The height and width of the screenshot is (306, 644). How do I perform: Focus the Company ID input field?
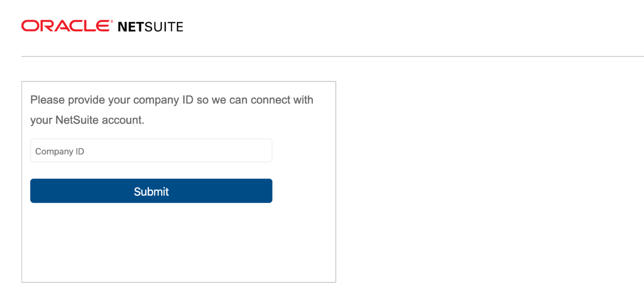point(151,151)
